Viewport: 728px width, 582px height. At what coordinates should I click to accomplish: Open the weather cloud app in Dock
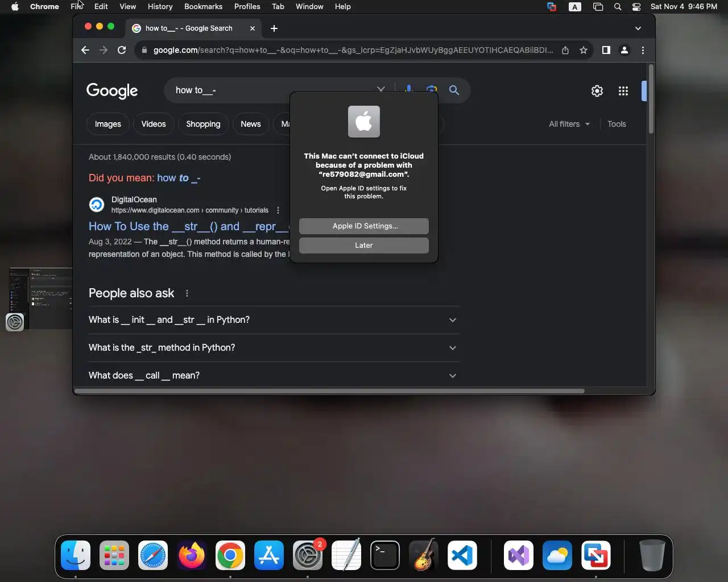click(557, 555)
